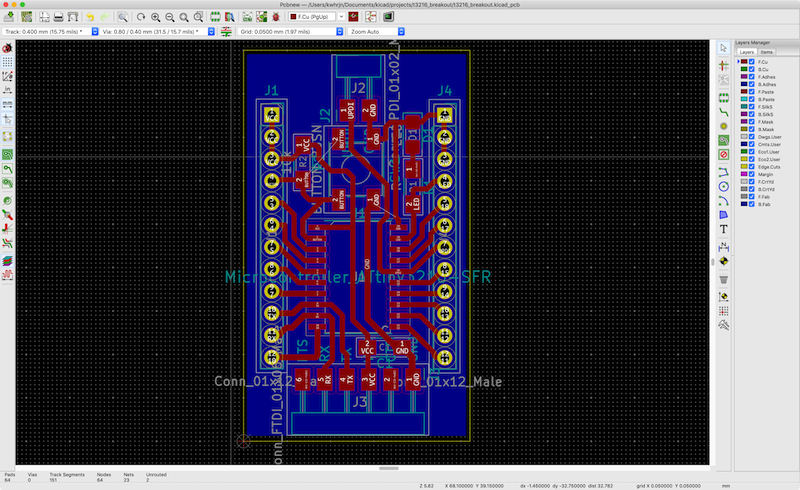Toggle visibility checkbox for Edge.Cuts layer
This screenshot has width=800, height=490.
pos(752,166)
